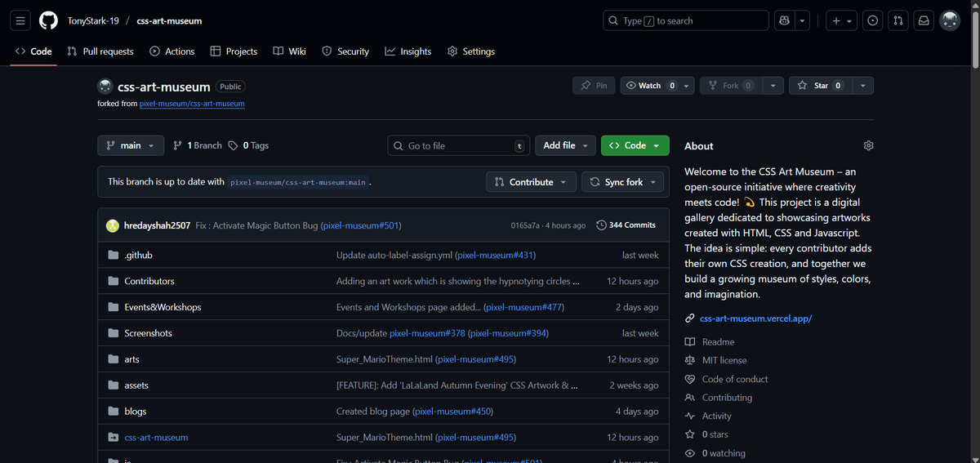This screenshot has width=980, height=463.
Task: Open the Actions tab
Action: 172,51
